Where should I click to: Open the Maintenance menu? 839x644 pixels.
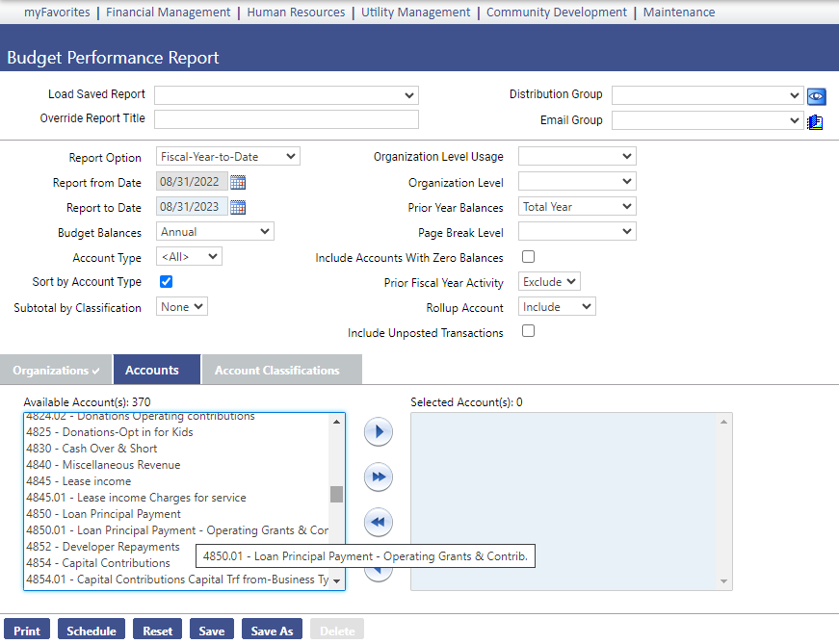pos(679,12)
